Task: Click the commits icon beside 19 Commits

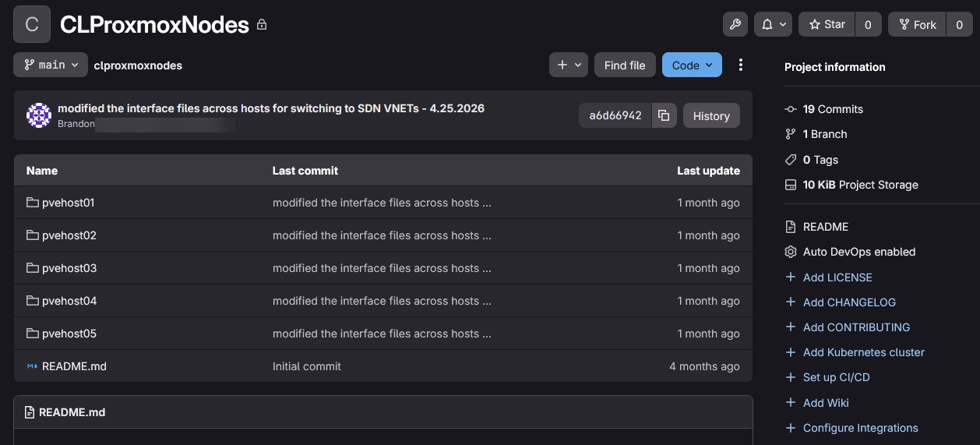Action: point(791,109)
